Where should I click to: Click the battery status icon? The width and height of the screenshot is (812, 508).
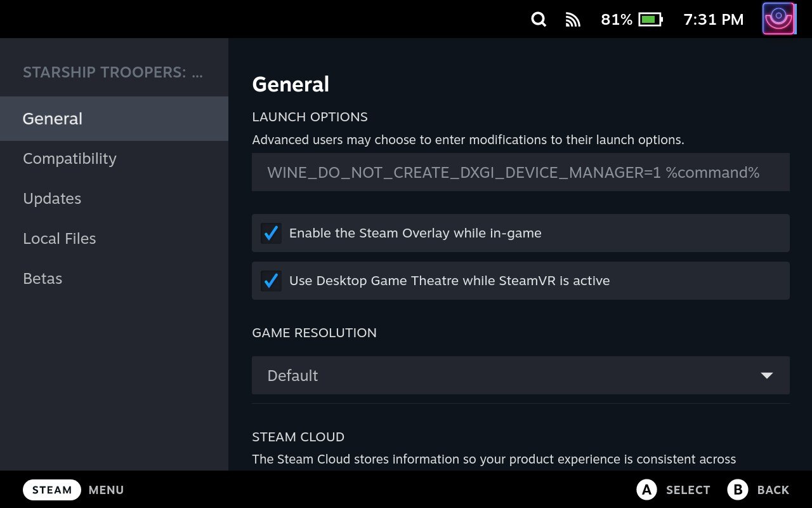point(650,20)
